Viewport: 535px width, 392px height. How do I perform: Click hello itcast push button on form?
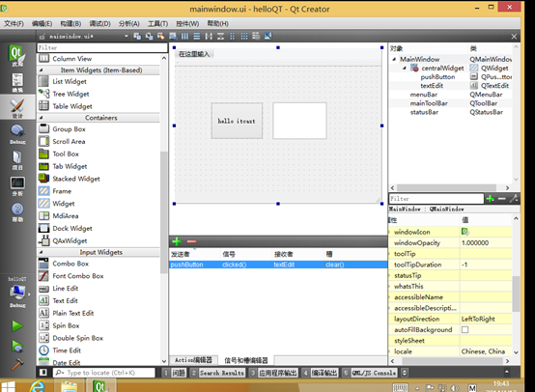[237, 121]
